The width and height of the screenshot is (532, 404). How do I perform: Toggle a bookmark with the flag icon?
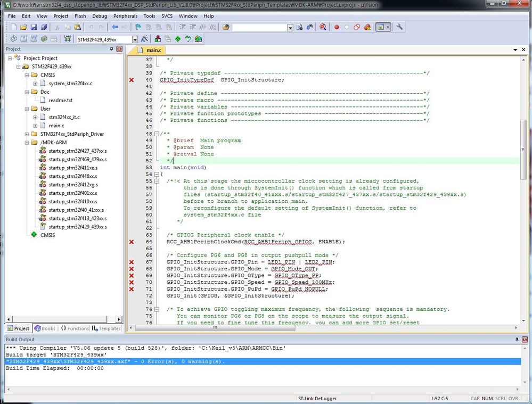(x=138, y=27)
